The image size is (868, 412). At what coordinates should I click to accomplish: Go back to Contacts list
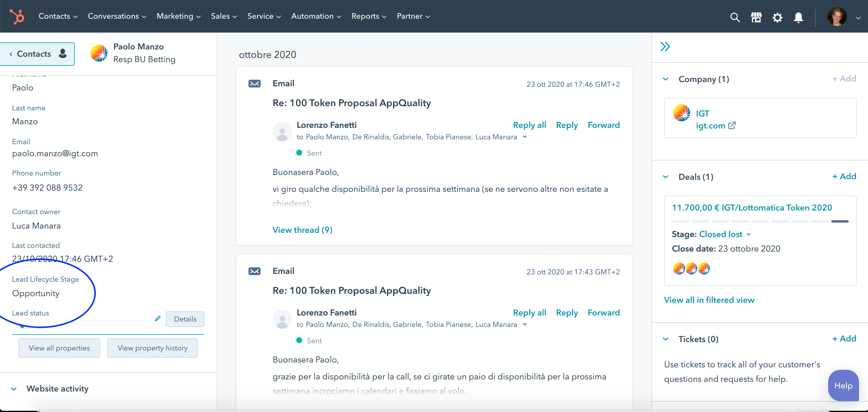click(x=37, y=54)
